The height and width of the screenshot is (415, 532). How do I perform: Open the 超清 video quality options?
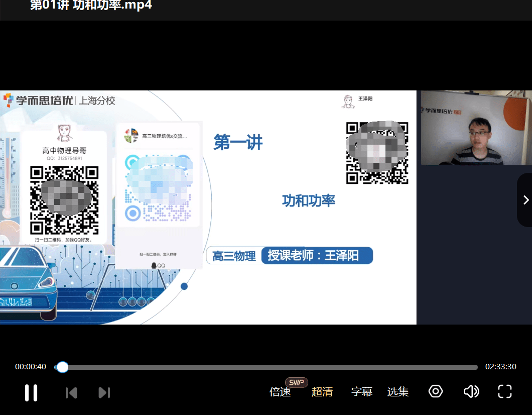pyautogui.click(x=322, y=392)
